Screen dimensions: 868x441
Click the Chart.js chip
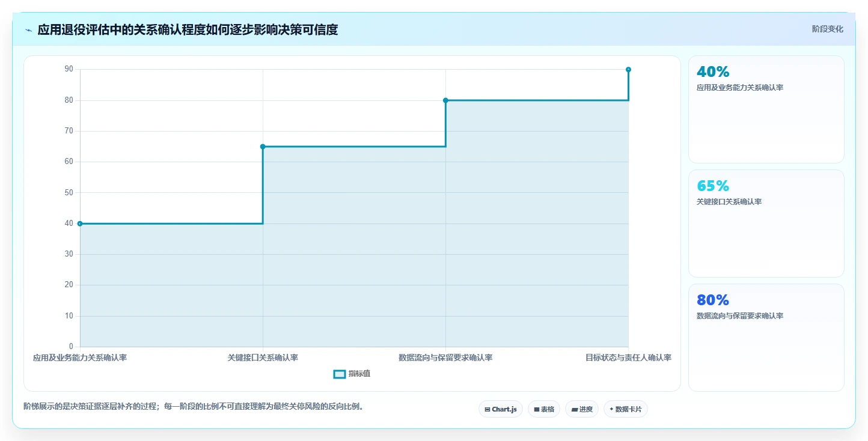501,409
